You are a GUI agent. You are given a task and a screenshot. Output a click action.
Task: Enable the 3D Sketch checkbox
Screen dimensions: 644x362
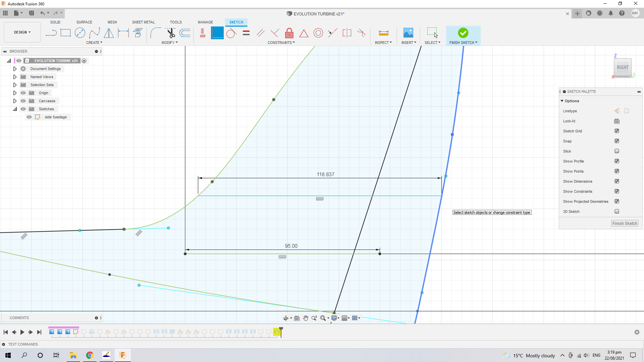pos(616,212)
